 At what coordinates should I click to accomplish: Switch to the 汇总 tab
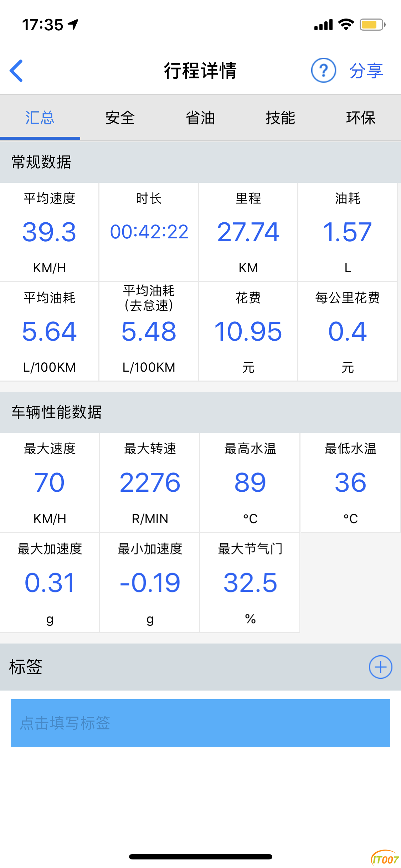pos(40,118)
